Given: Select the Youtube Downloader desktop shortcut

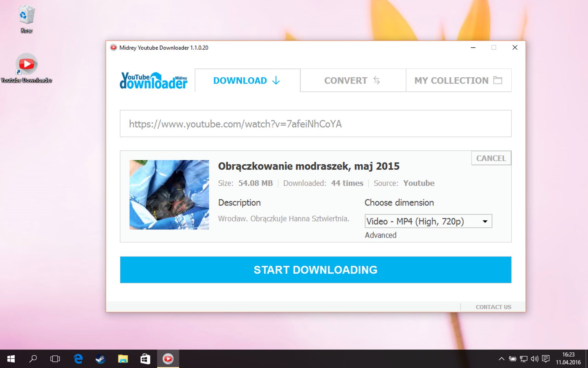Looking at the screenshot, I should coord(26,68).
